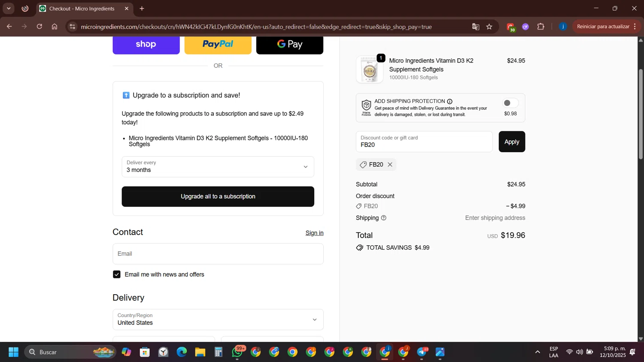Click the browser address bar URL

[256, 27]
